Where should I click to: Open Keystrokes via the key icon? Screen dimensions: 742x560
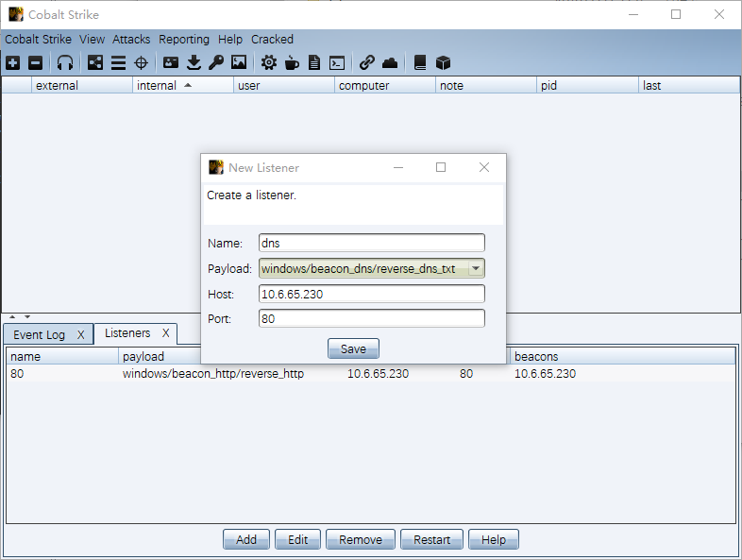(216, 62)
